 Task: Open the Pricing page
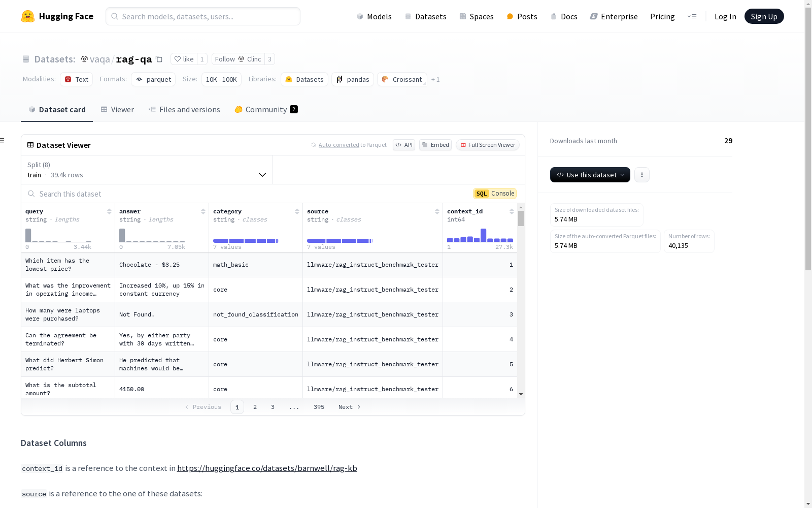[x=662, y=16]
